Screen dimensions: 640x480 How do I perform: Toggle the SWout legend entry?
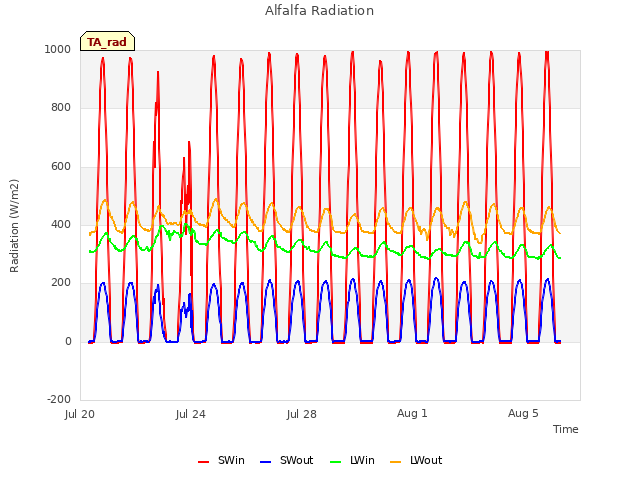[287, 460]
